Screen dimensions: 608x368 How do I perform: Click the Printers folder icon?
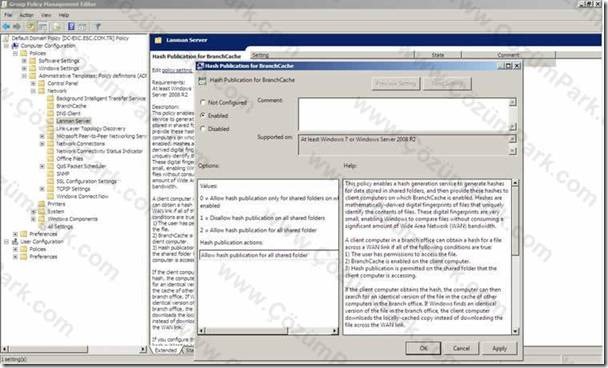41,204
